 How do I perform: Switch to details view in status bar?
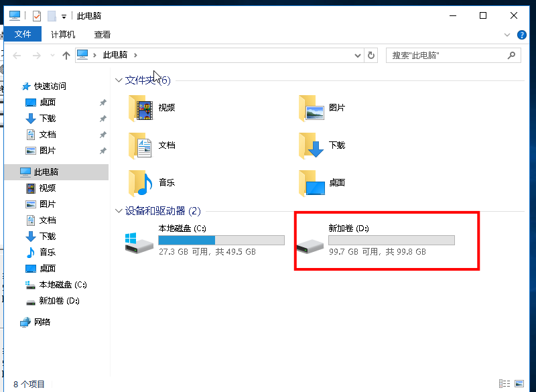(506, 384)
